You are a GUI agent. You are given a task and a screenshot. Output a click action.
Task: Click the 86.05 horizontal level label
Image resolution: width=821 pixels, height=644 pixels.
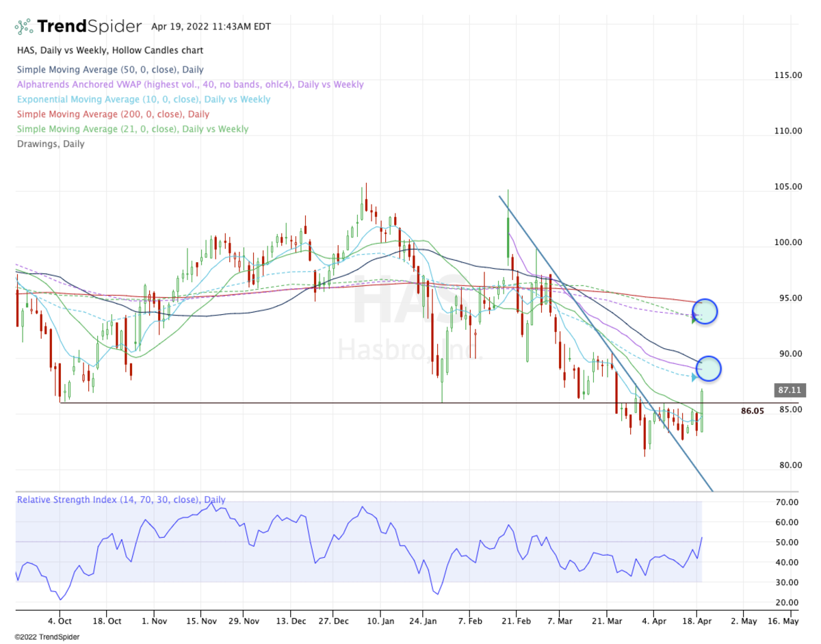point(753,411)
